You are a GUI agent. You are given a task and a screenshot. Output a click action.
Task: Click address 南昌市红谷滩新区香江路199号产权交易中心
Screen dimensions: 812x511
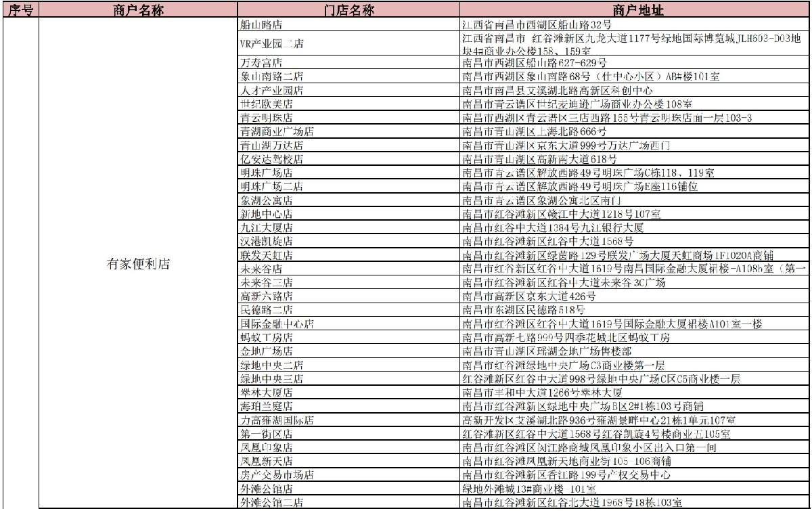point(566,474)
